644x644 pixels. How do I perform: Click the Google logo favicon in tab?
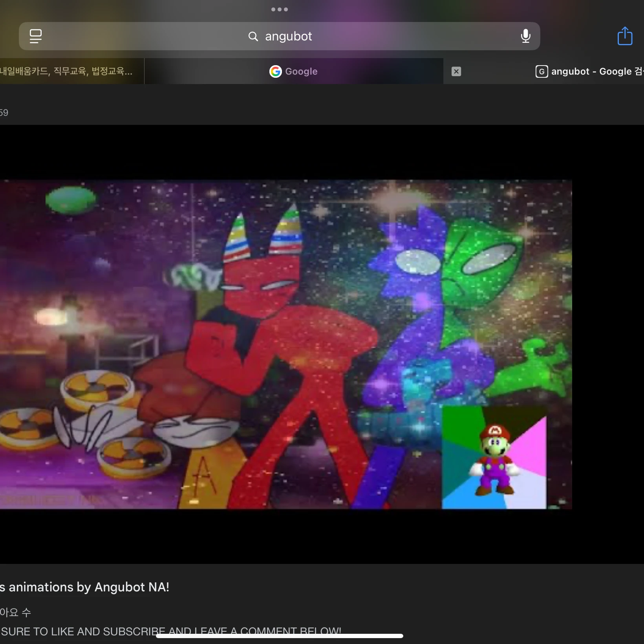coord(276,71)
